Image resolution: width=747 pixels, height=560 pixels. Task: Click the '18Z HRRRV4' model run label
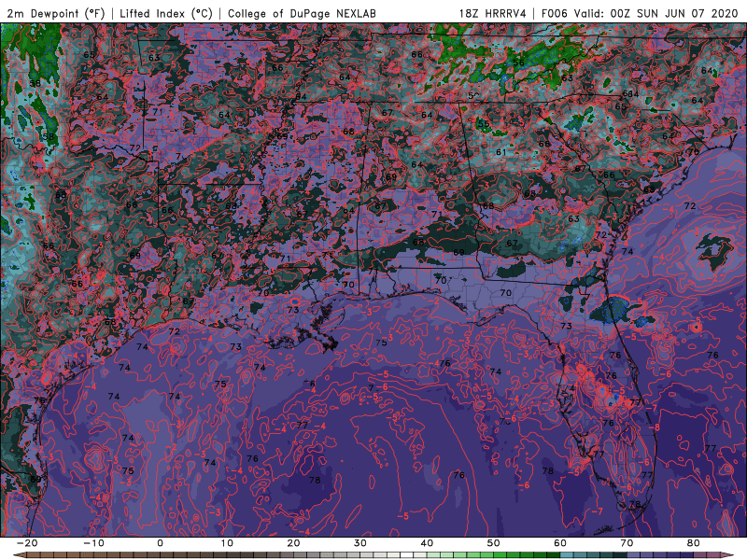pos(493,13)
